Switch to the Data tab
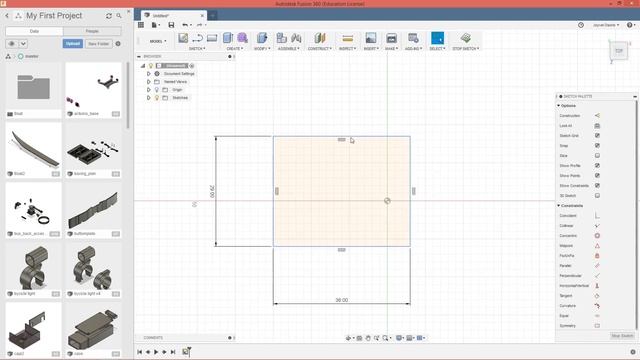Image resolution: width=640 pixels, height=360 pixels. [x=34, y=31]
